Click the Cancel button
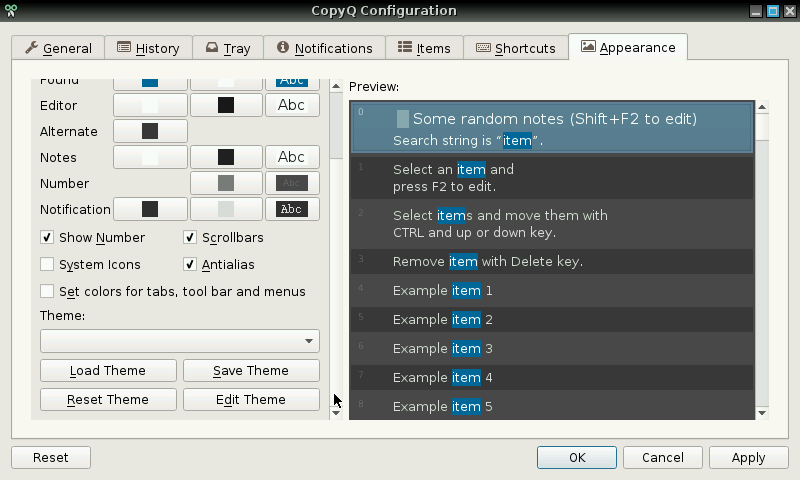Screen dimensions: 800x480 pos(663,458)
